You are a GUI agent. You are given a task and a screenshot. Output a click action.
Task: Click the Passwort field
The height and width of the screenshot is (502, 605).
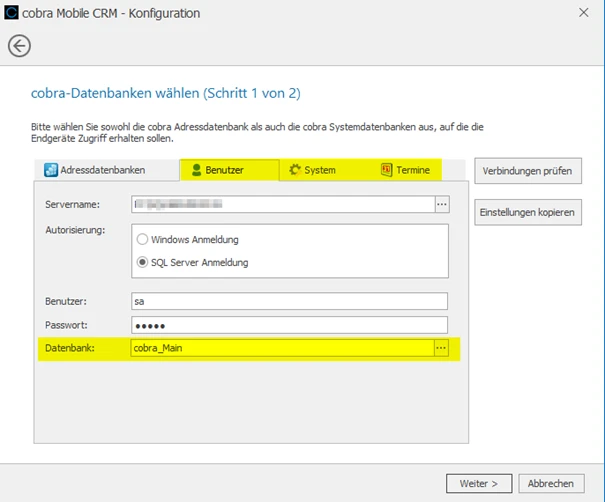pyautogui.click(x=289, y=325)
